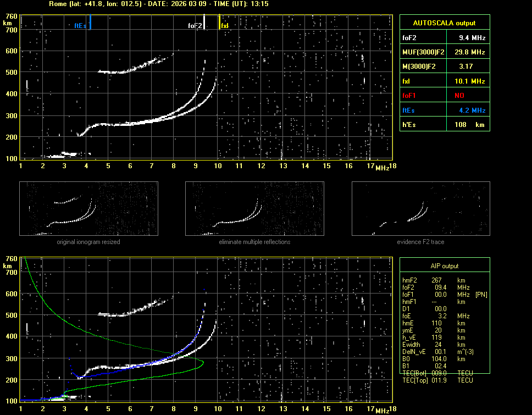532x415 pixels.
Task: Click the M(3000)F2 value 3.17
Action: pyautogui.click(x=467, y=67)
